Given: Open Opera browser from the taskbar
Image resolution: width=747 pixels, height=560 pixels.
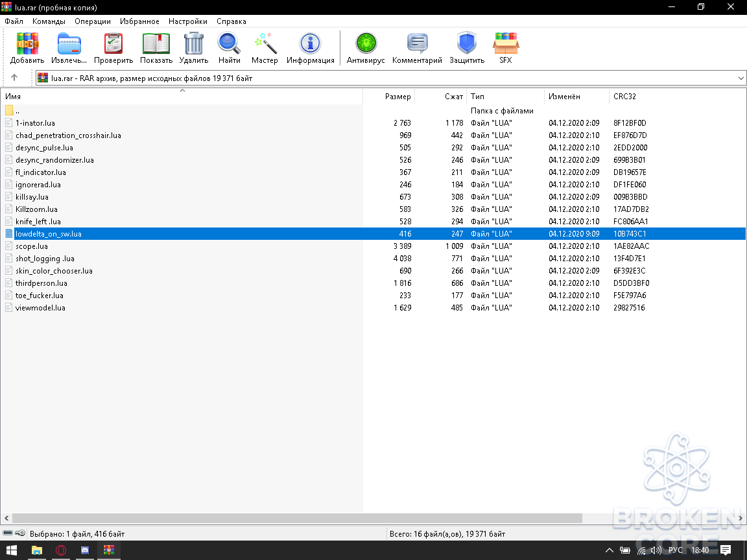Looking at the screenshot, I should (61, 550).
